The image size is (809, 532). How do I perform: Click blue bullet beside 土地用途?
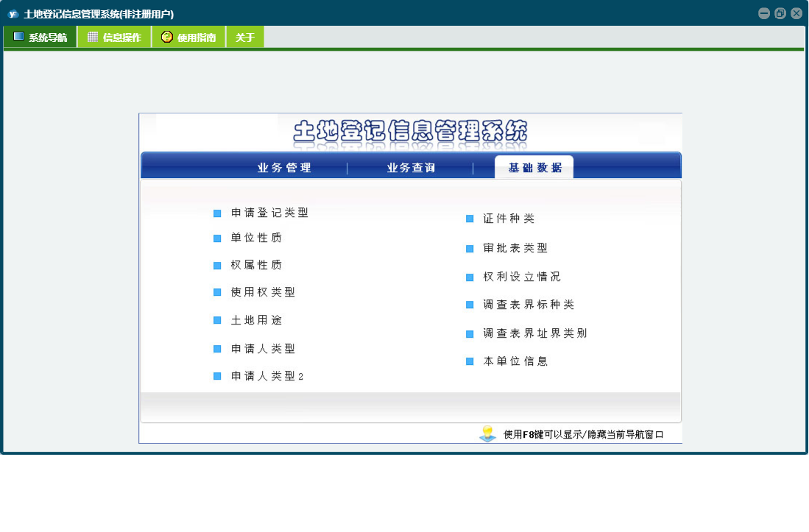[x=217, y=320]
